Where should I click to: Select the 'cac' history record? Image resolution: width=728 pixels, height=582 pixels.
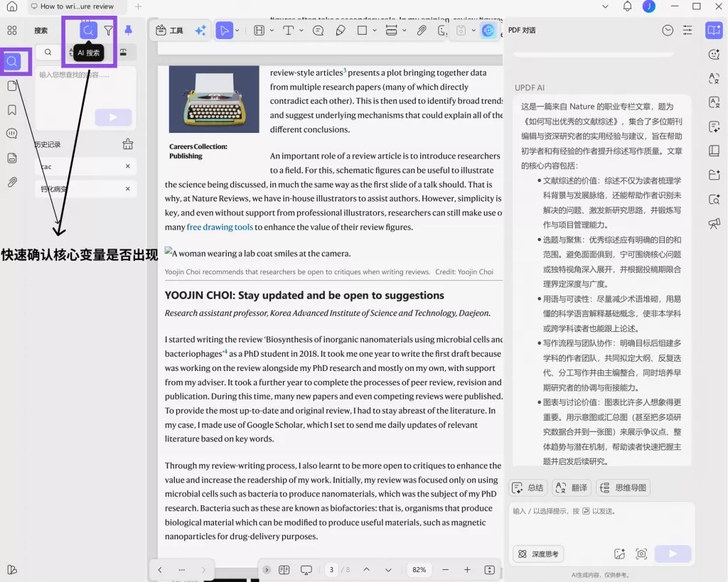point(86,166)
